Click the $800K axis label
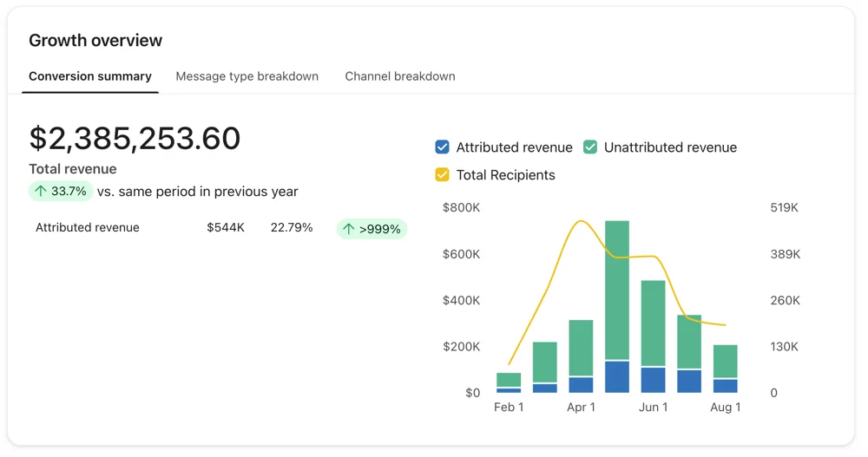This screenshot has width=868, height=457. [x=461, y=207]
